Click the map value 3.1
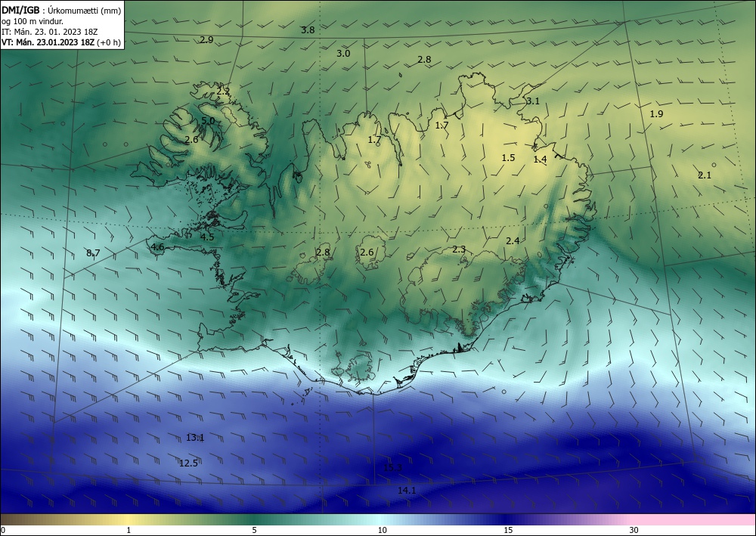 point(533,101)
